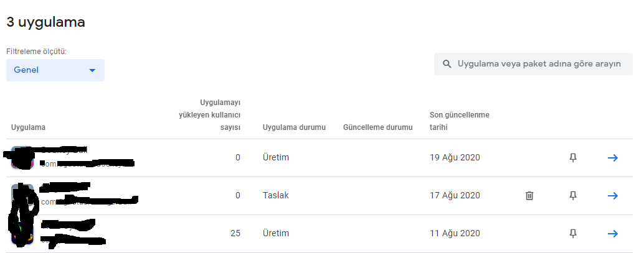
Task: Search by app or package name field
Action: pos(533,64)
